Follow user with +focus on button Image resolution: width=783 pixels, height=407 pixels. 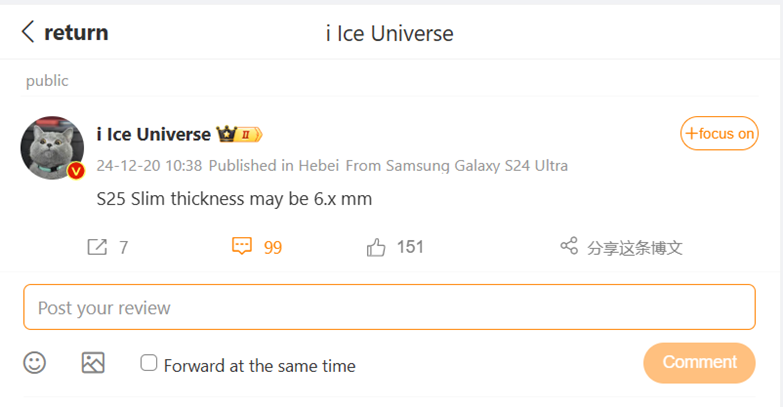[x=719, y=134]
